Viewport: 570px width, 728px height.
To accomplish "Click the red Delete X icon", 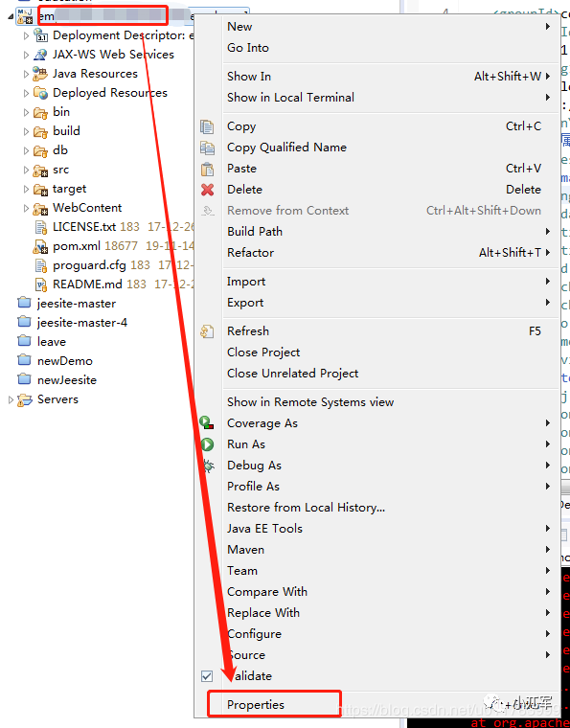I will click(207, 190).
